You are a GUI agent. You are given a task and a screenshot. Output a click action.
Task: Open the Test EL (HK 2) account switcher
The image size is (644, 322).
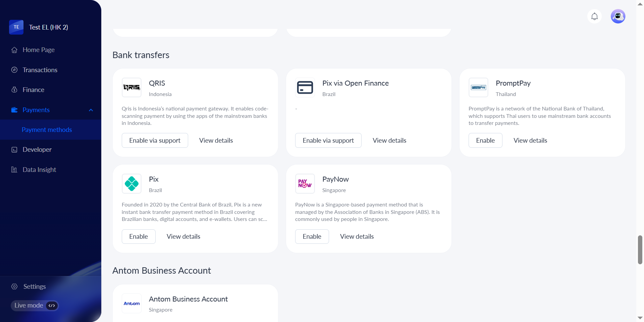[x=48, y=27]
